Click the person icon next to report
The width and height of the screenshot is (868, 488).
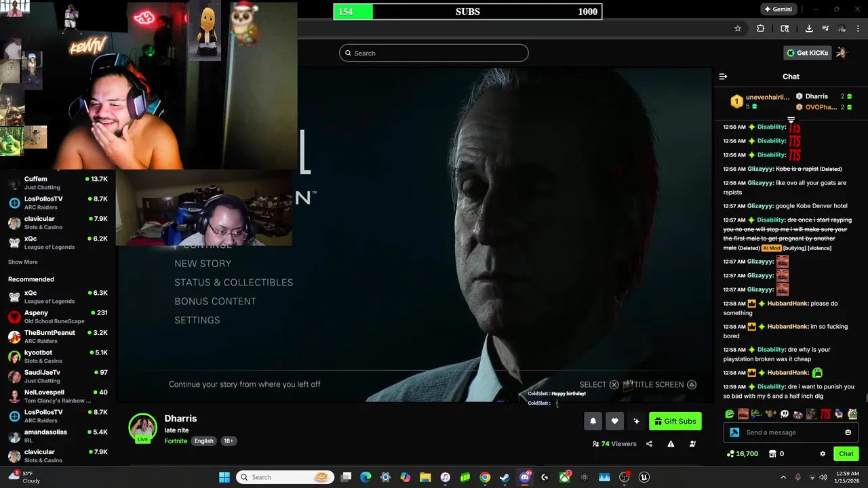[x=692, y=444]
